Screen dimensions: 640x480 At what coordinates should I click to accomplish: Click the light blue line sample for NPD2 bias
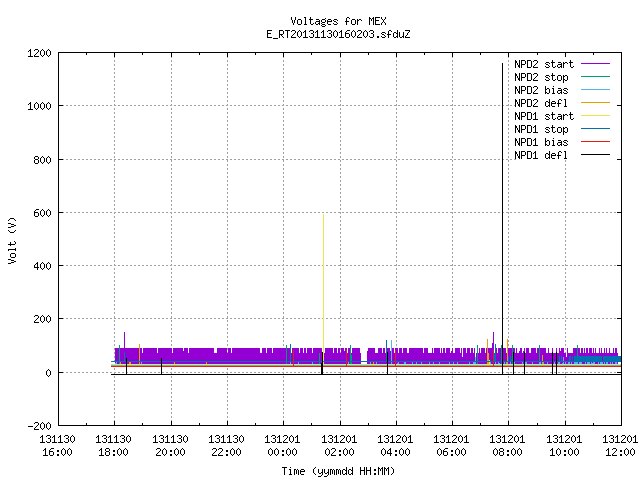[596, 90]
